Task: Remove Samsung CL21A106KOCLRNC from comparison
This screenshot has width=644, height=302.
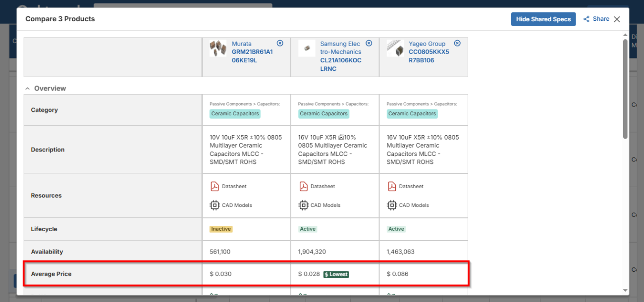Action: [x=369, y=43]
